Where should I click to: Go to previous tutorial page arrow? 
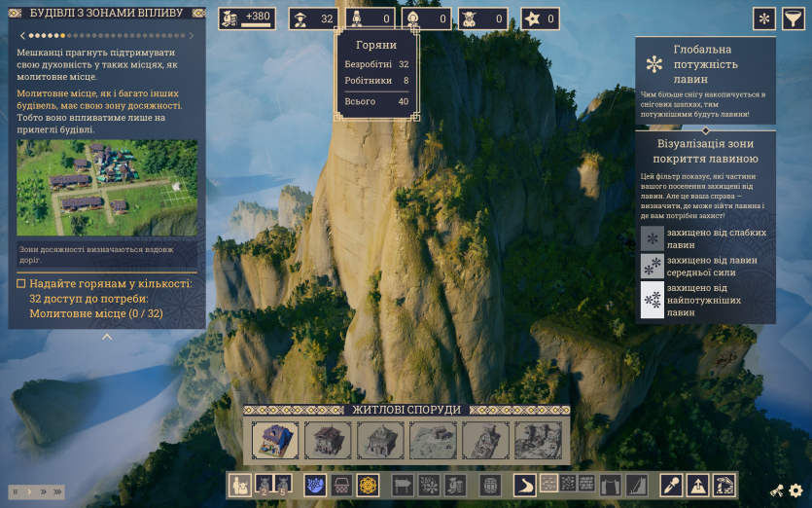21,35
